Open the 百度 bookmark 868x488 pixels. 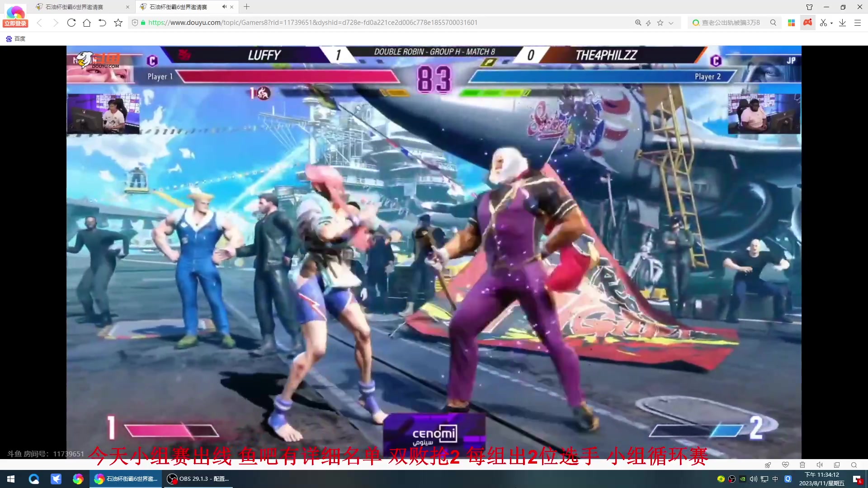(16, 39)
